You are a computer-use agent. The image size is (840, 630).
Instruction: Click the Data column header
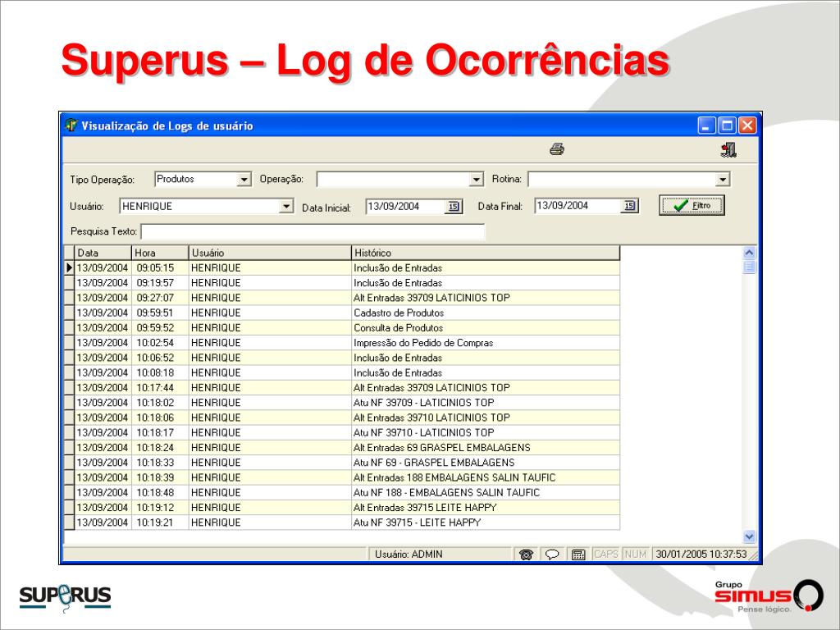tap(103, 253)
